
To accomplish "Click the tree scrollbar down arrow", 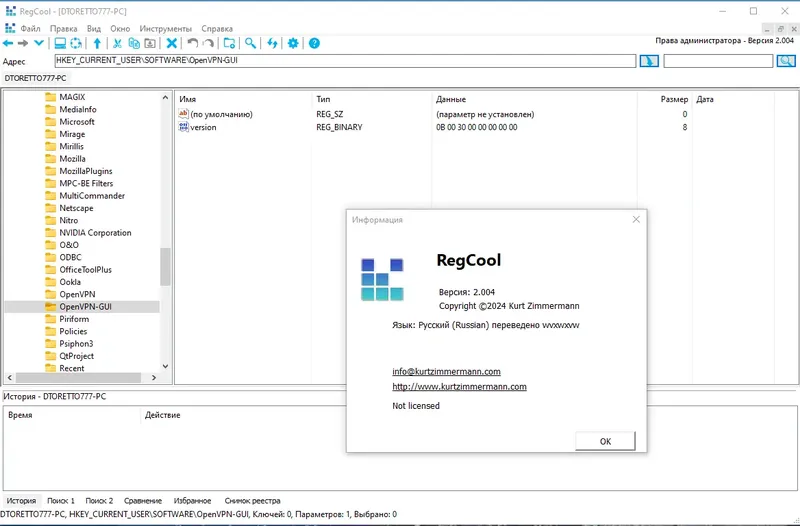I will 165,366.
